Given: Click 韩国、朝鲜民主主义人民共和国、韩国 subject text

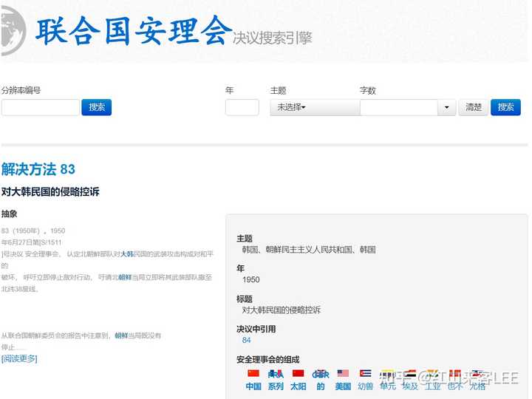Looking at the screenshot, I should 309,250.
